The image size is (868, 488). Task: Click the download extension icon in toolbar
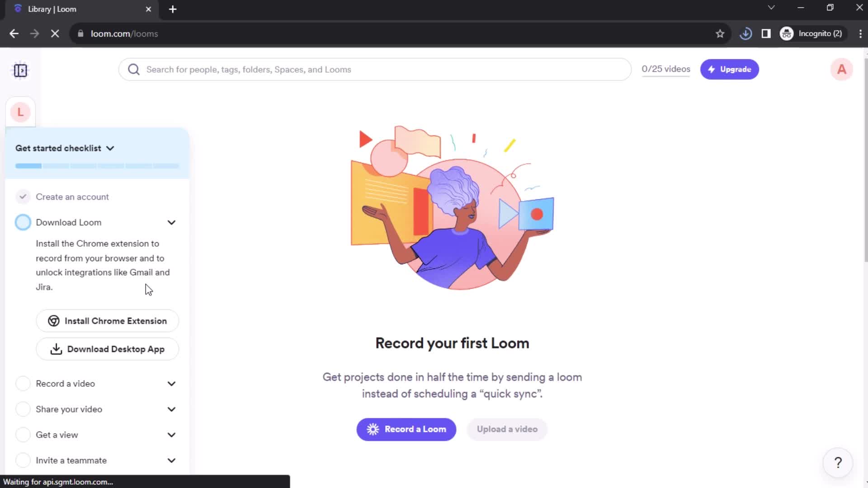click(x=747, y=33)
